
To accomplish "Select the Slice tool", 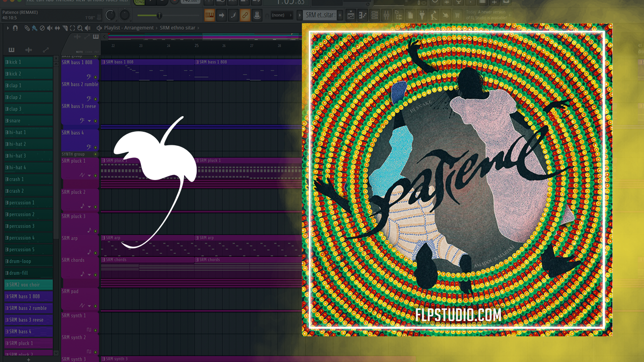I will pos(65,28).
